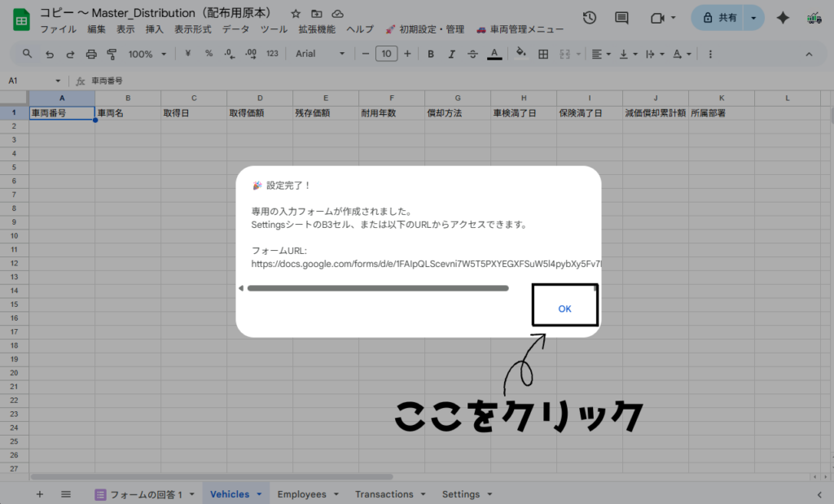Toggle bold formatting

click(431, 54)
